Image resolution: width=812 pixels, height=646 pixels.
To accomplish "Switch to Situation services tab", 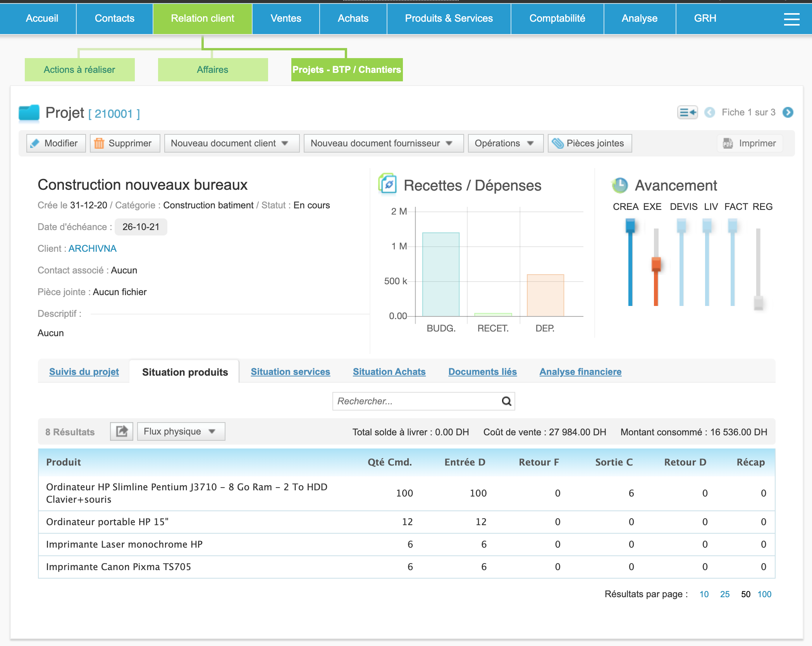I will click(290, 372).
